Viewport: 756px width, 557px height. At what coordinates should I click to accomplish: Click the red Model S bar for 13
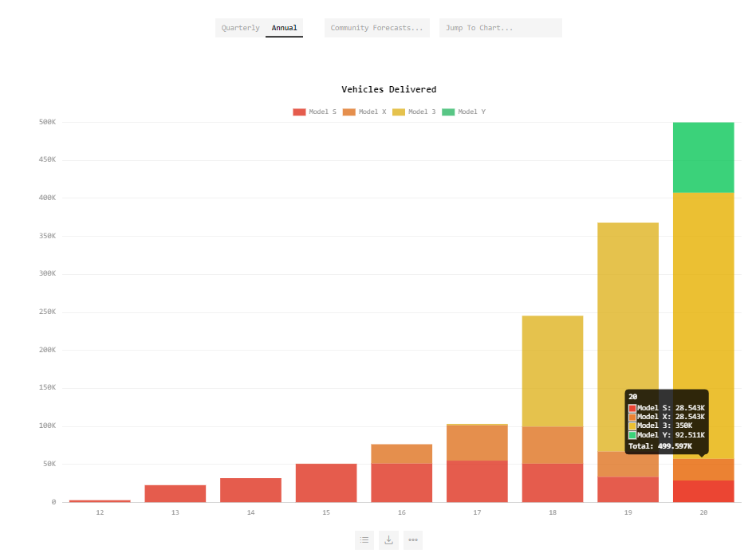(175, 493)
